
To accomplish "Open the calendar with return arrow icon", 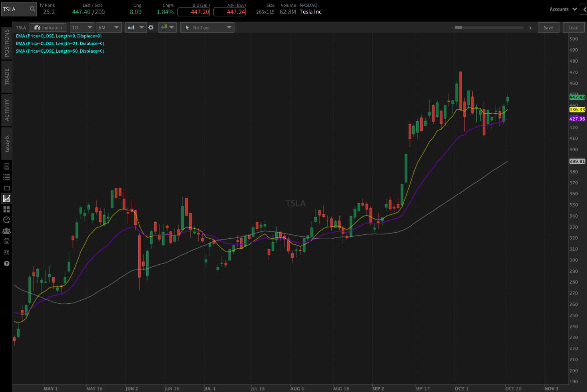I will (6, 241).
